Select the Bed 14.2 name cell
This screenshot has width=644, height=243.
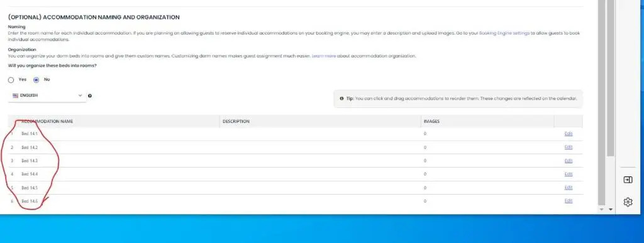point(30,148)
